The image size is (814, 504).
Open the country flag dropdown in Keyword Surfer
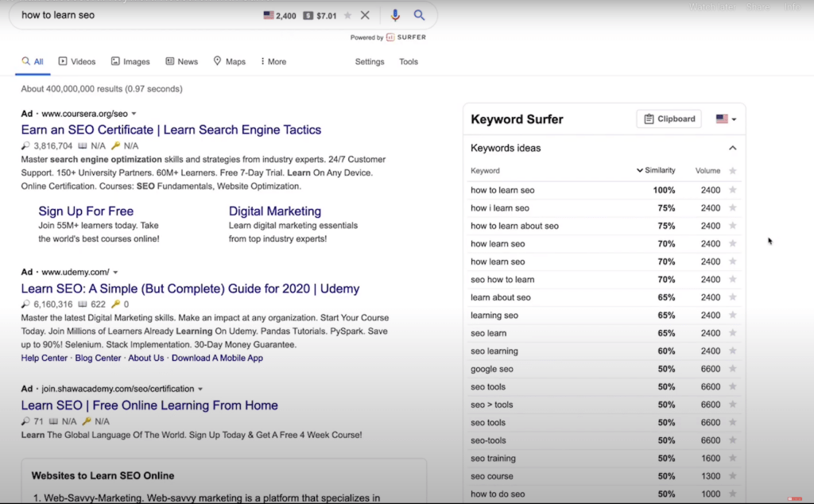726,119
